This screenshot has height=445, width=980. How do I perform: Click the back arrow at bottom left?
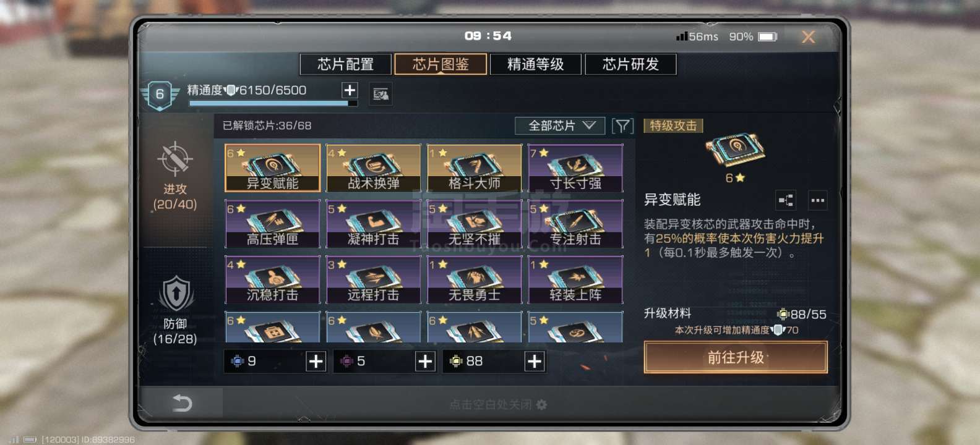[182, 404]
